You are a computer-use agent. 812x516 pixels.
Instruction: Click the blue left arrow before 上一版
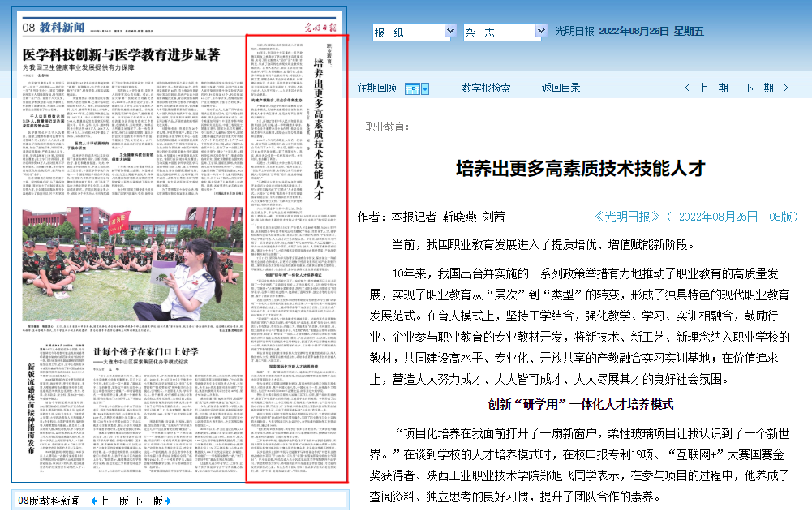coord(93,501)
